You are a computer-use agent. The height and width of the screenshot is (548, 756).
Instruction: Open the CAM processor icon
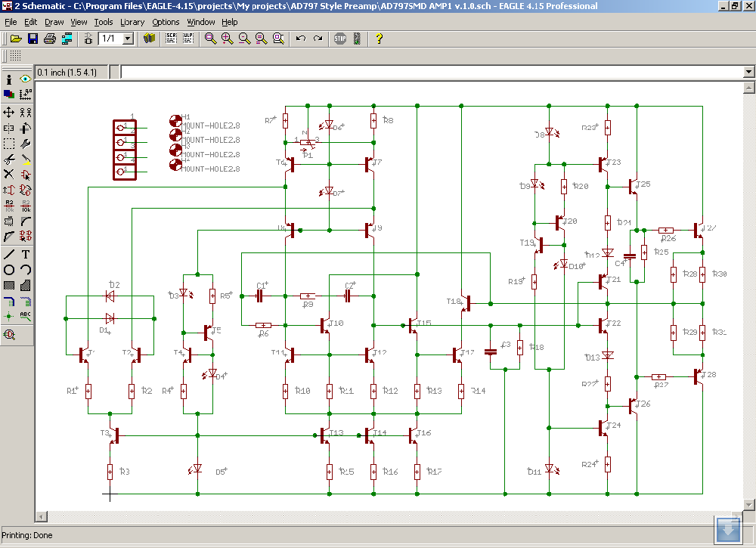coord(67,39)
